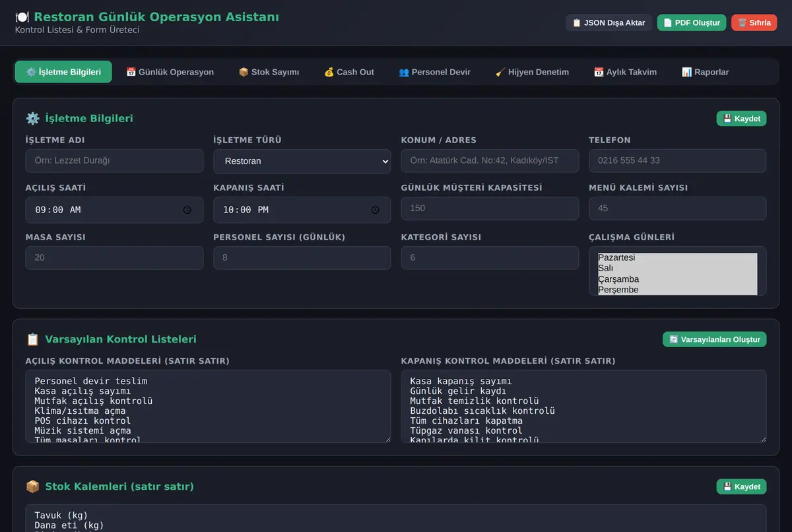Image resolution: width=792 pixels, height=532 pixels.
Task: Click Varsayılanları Oluştur button
Action: (x=714, y=339)
